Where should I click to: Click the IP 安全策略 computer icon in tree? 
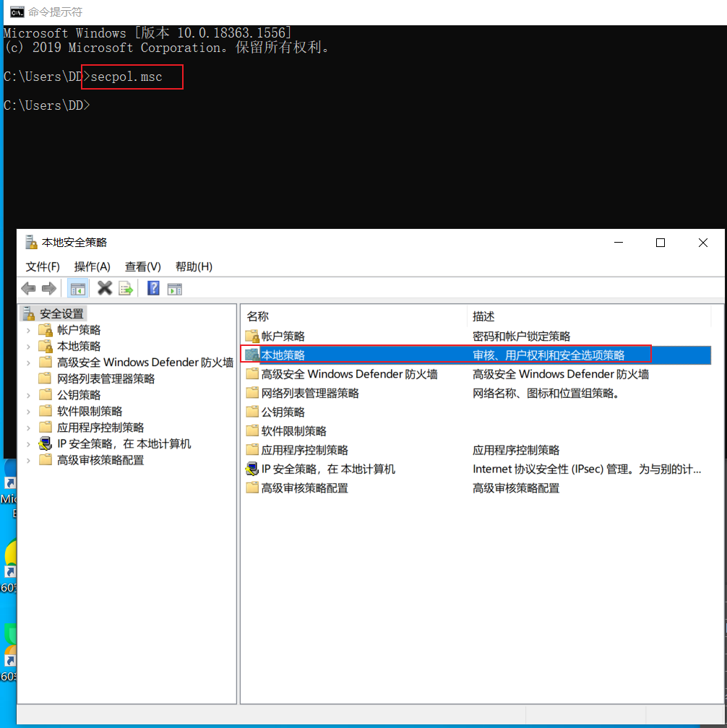pos(45,444)
